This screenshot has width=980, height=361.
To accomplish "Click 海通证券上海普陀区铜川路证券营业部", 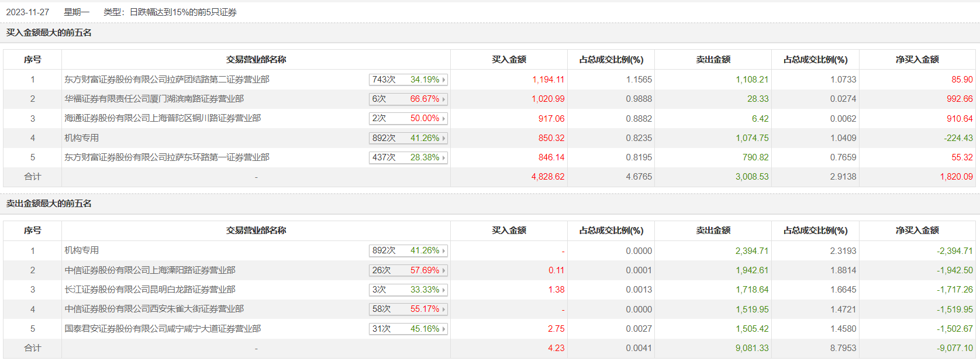I will click(163, 118).
